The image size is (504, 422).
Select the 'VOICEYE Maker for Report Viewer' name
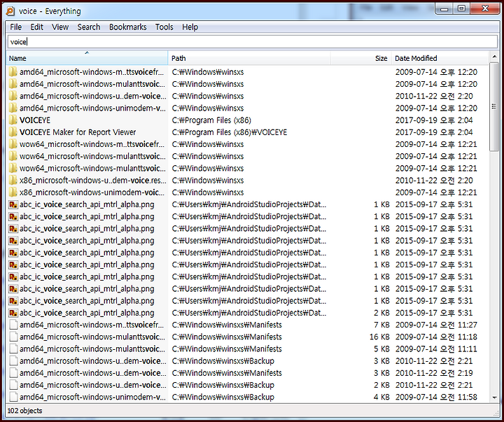coord(78,132)
